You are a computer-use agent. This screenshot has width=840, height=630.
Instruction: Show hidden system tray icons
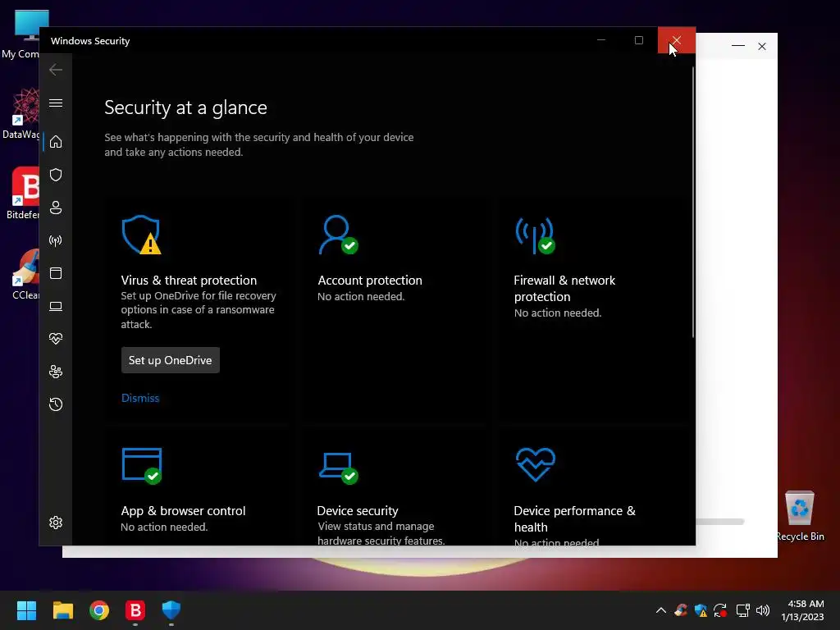coord(661,610)
